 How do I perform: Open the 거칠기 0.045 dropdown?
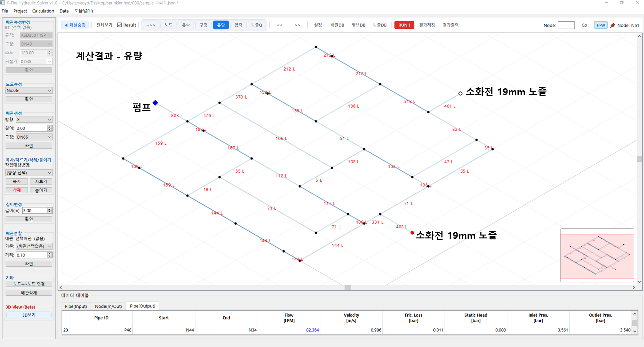point(36,61)
